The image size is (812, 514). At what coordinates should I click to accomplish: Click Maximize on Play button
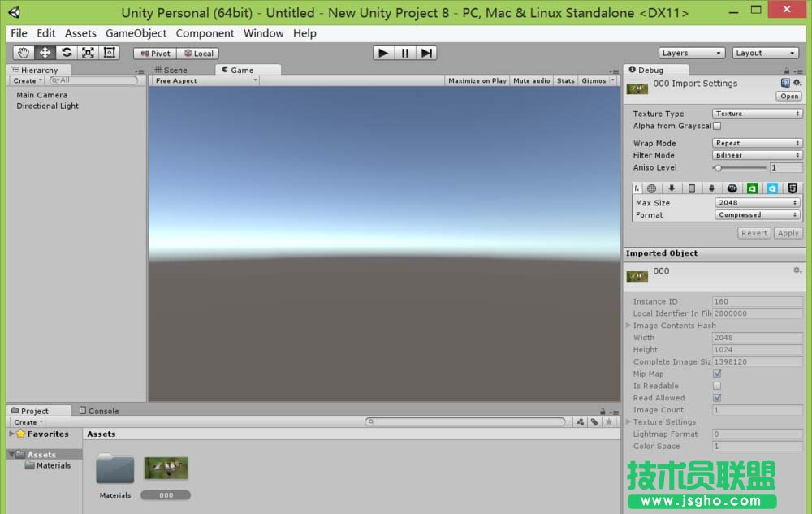(477, 80)
